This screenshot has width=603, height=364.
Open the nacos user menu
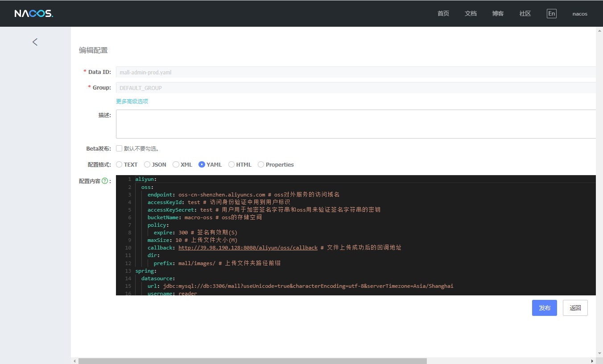click(580, 13)
